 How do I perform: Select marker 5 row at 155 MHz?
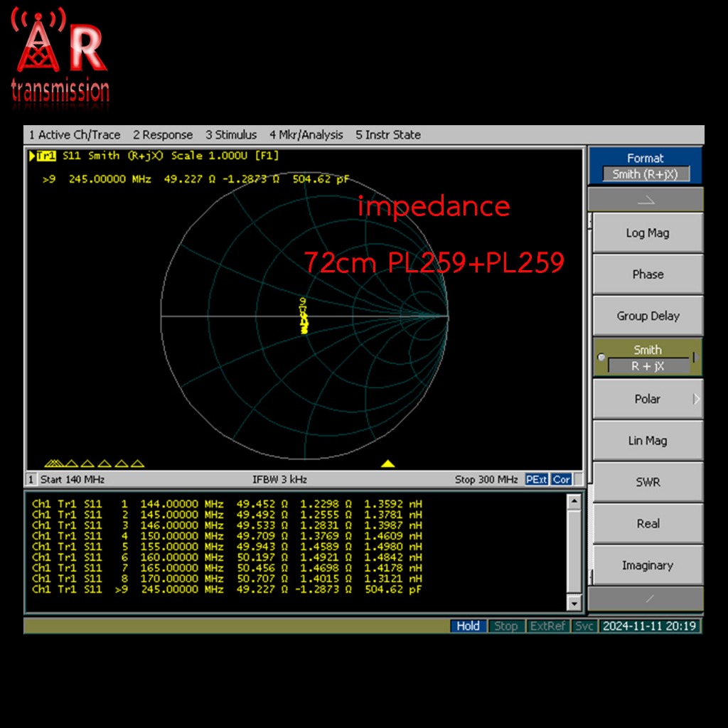click(x=227, y=547)
